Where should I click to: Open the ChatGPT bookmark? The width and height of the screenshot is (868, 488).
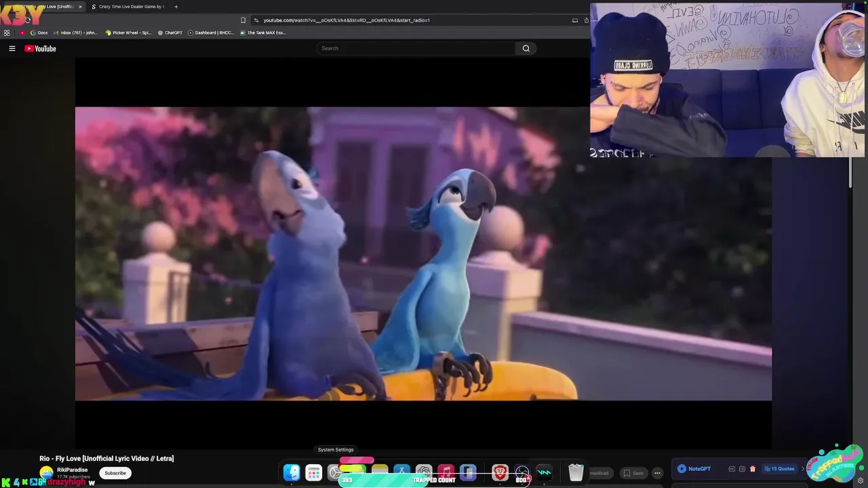pos(170,33)
